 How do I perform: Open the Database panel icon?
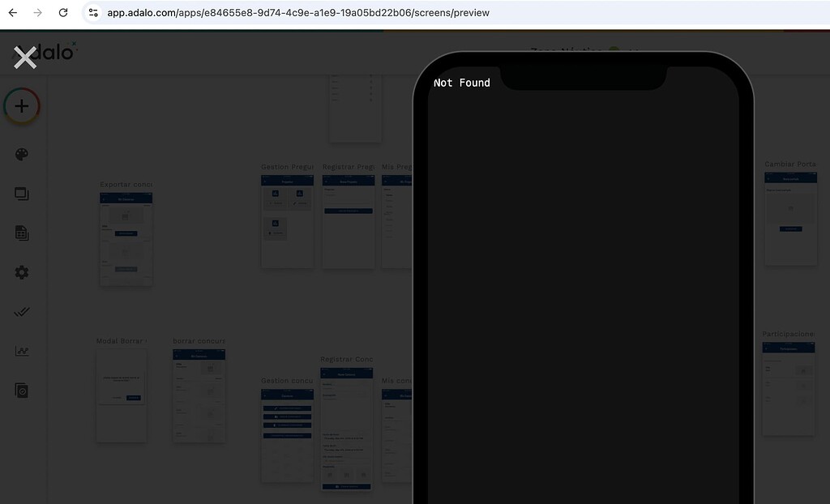coord(22,233)
